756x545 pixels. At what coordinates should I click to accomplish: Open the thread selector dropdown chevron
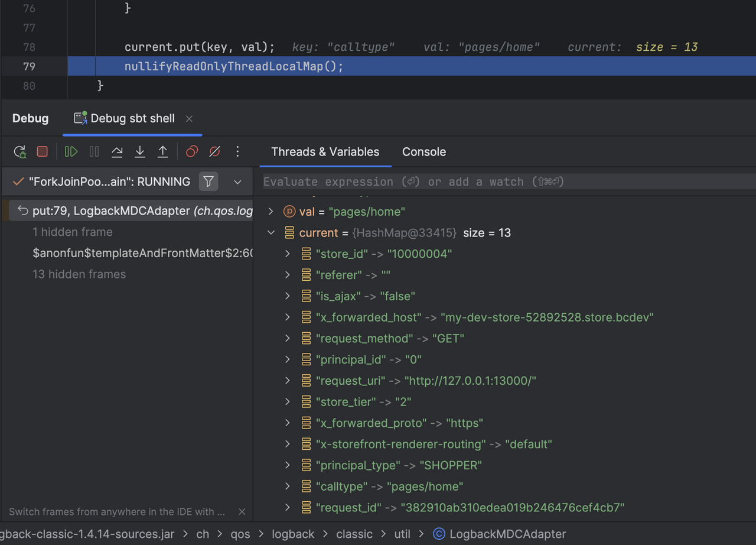pyautogui.click(x=237, y=182)
